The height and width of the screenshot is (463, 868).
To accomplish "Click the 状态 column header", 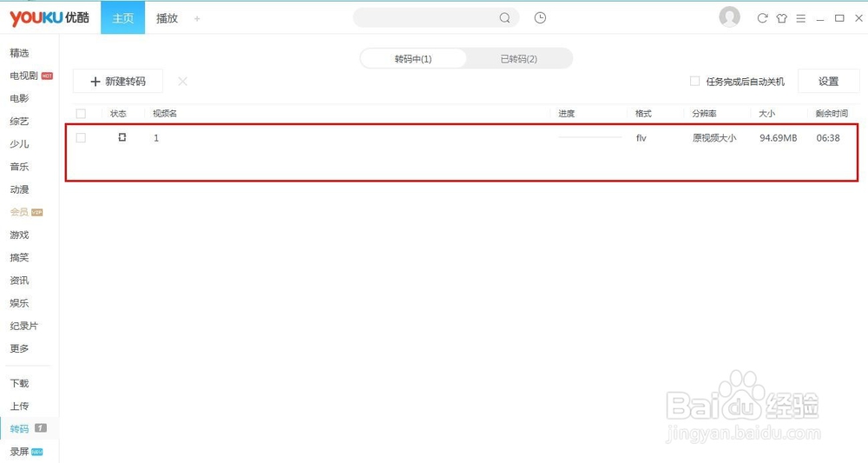I will (x=118, y=114).
